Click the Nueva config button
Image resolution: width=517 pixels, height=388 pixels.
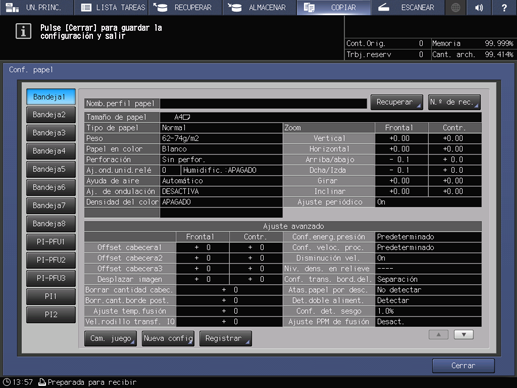[x=168, y=338]
